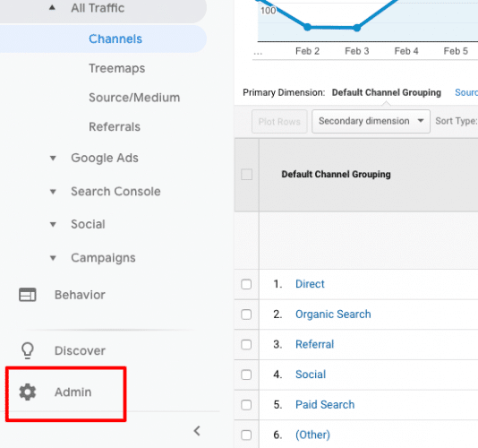The height and width of the screenshot is (448, 478).
Task: Click the Feb 2 chart data point
Action: click(307, 27)
